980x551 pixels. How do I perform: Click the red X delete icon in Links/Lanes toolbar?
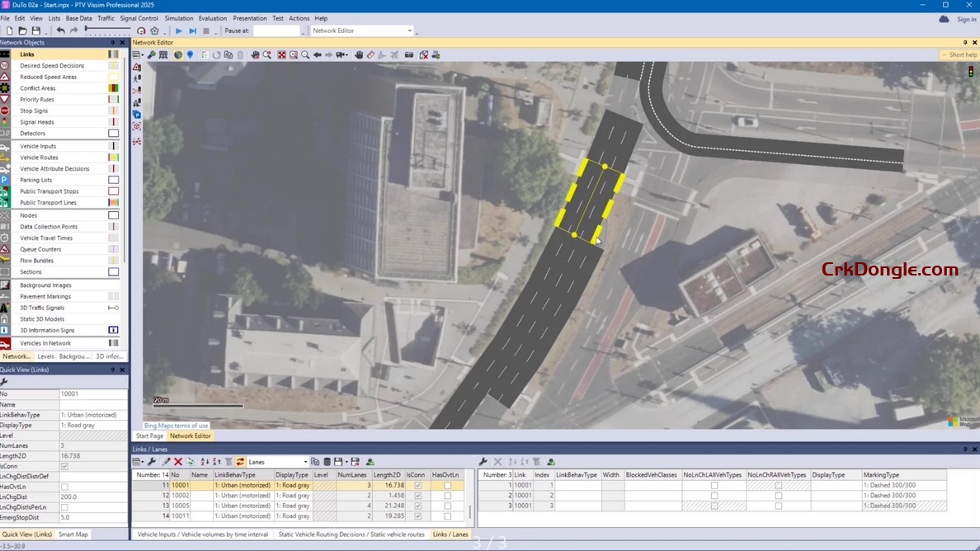click(x=177, y=461)
